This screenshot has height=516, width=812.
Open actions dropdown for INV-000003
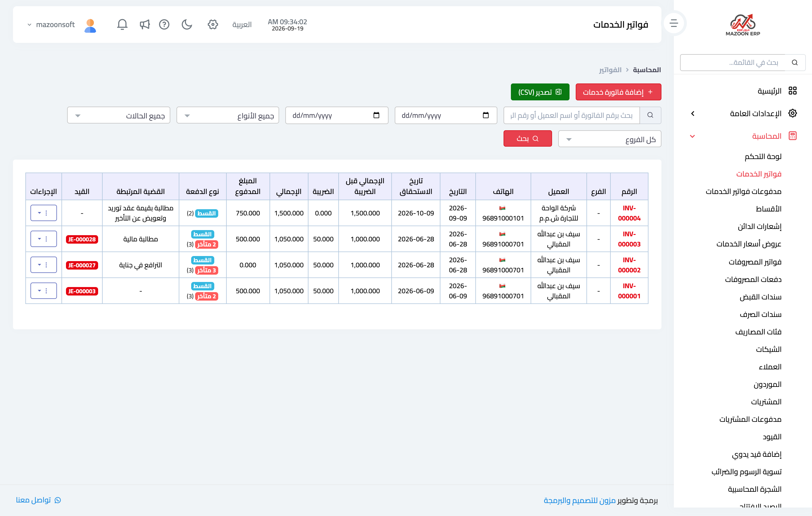coord(43,239)
